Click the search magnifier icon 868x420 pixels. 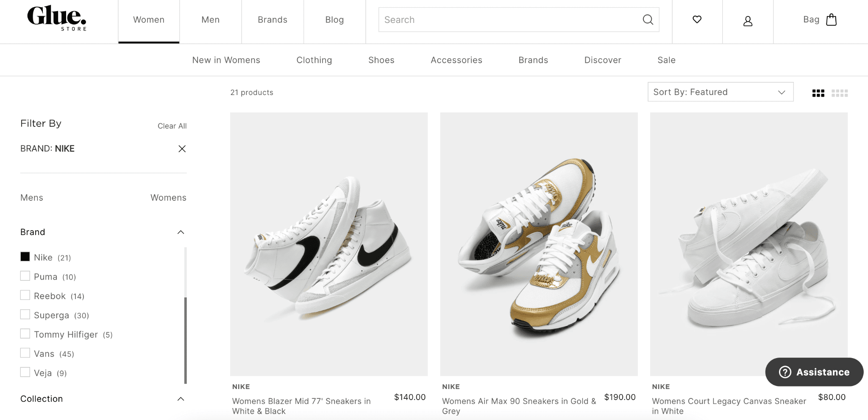coord(648,20)
